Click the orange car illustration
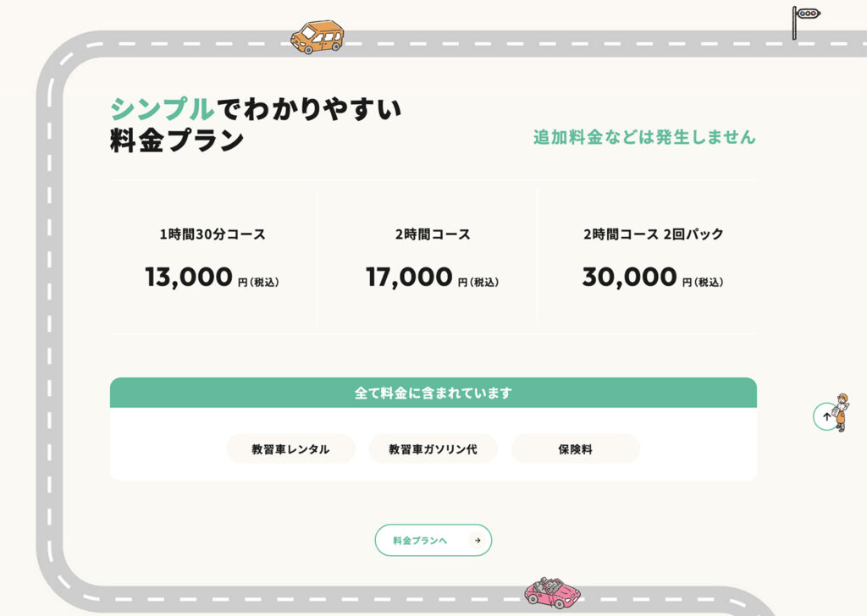This screenshot has width=867, height=616. click(317, 37)
